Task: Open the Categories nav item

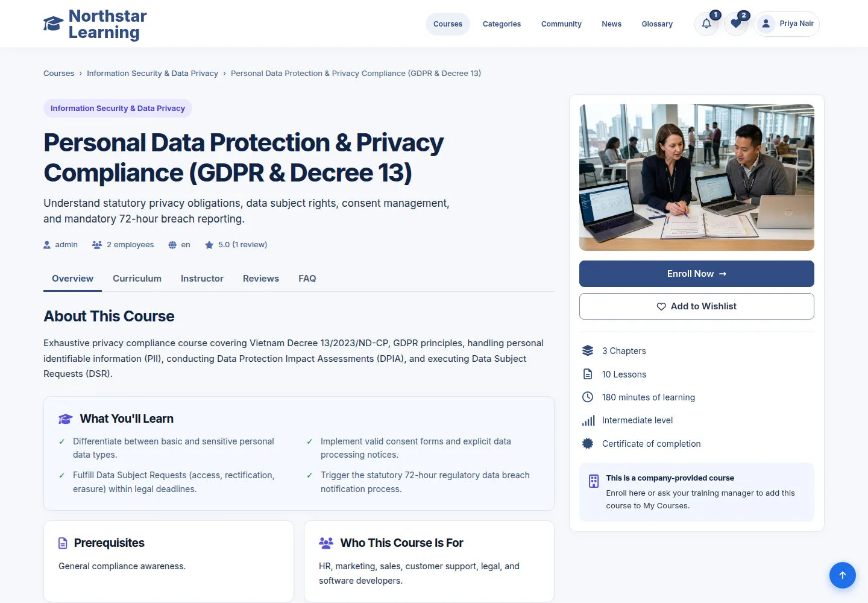Action: click(x=502, y=24)
